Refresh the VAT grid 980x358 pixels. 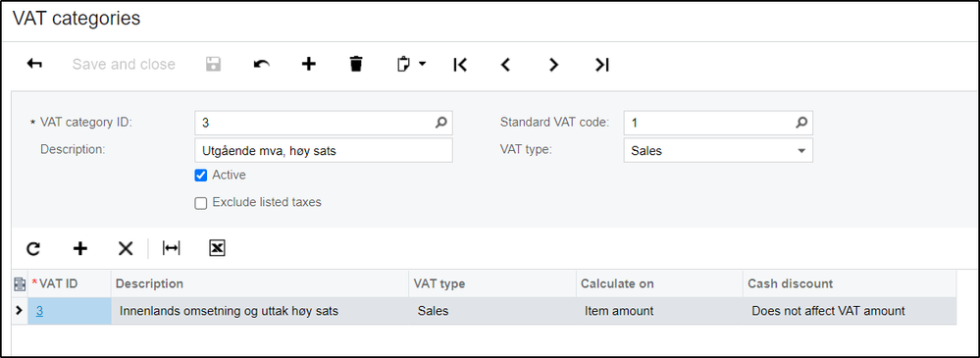coord(33,249)
